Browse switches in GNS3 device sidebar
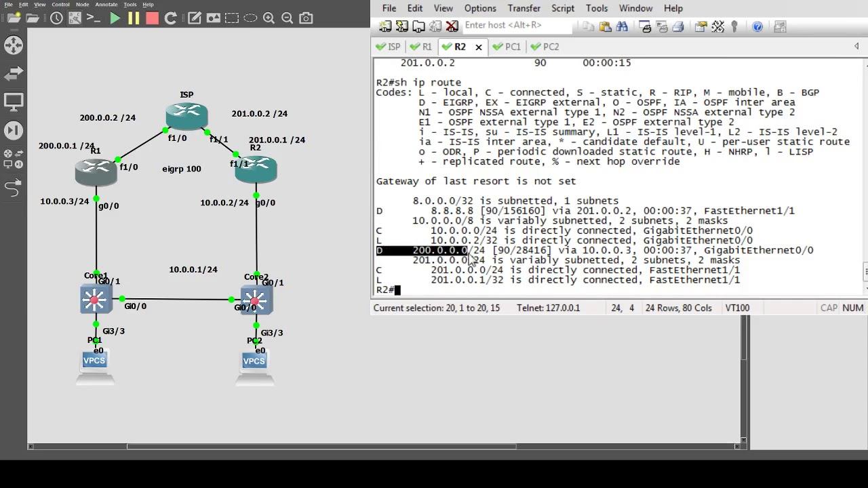Image resolution: width=868 pixels, height=488 pixels. tap(13, 73)
